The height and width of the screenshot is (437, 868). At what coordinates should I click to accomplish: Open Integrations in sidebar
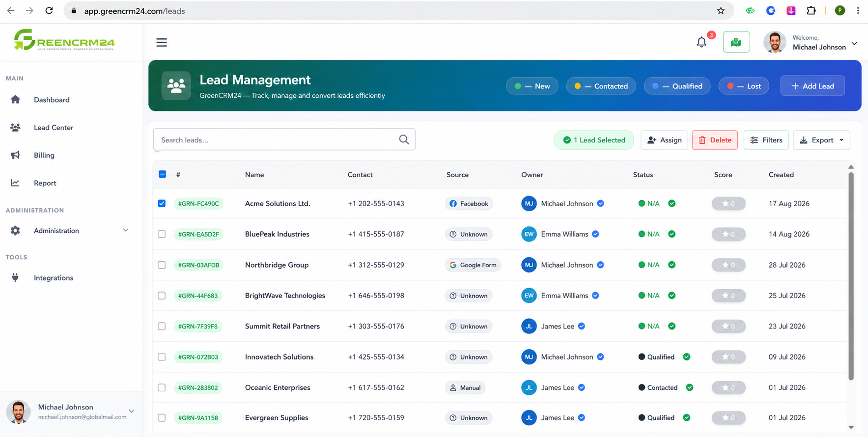tap(54, 277)
